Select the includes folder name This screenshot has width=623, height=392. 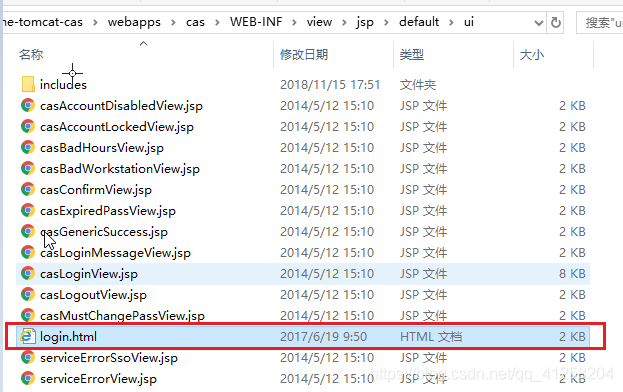pyautogui.click(x=63, y=84)
